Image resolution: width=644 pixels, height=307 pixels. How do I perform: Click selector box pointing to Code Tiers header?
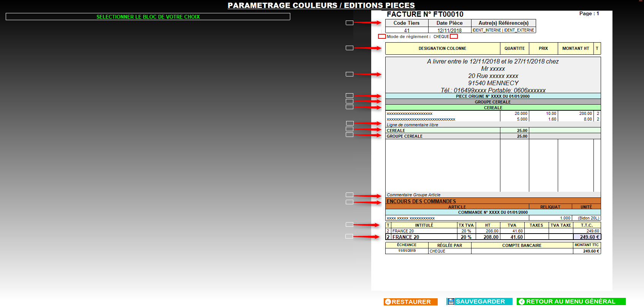350,23
